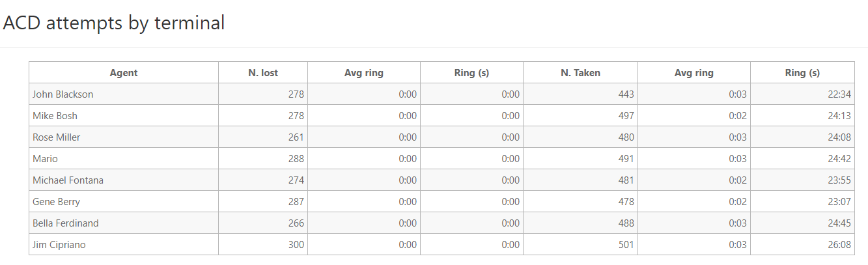The width and height of the screenshot is (868, 265).
Task: Click the ring time value 22:34
Action: coord(839,94)
